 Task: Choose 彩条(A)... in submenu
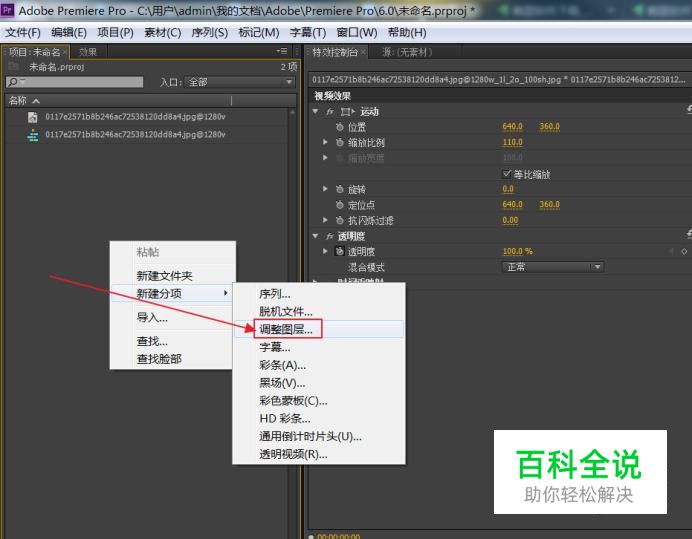(x=319, y=365)
